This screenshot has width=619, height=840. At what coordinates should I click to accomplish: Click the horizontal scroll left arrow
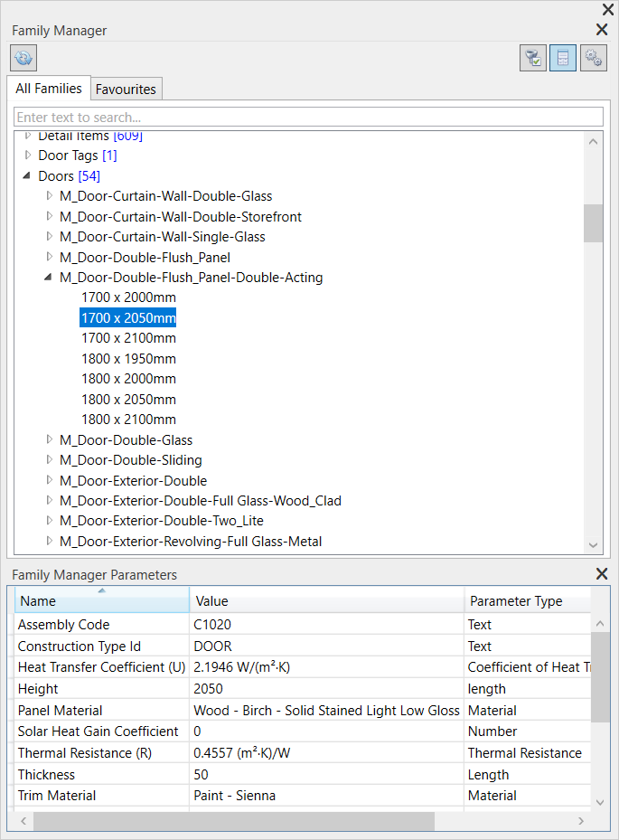pos(23,820)
